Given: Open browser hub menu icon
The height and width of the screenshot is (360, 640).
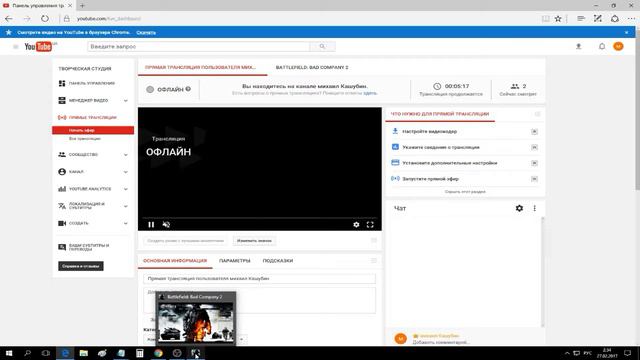Looking at the screenshot, I should [581, 19].
